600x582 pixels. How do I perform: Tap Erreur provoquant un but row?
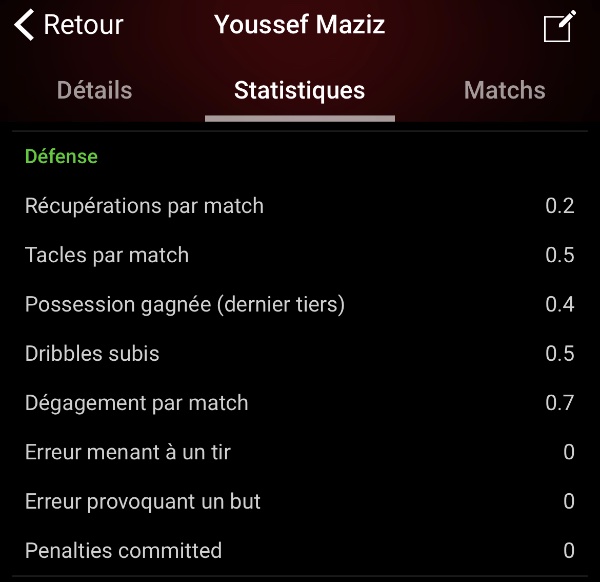300,501
